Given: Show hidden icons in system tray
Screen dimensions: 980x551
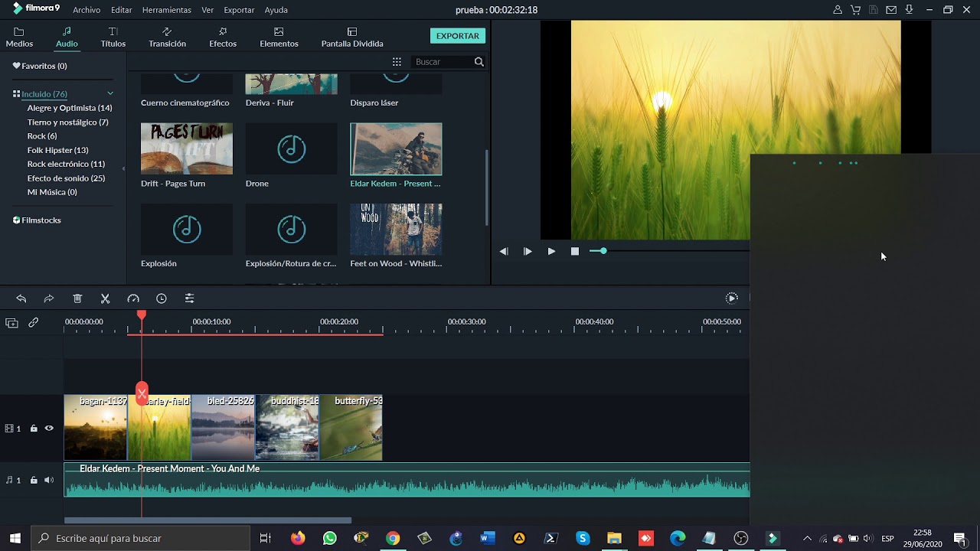Looking at the screenshot, I should [x=807, y=539].
